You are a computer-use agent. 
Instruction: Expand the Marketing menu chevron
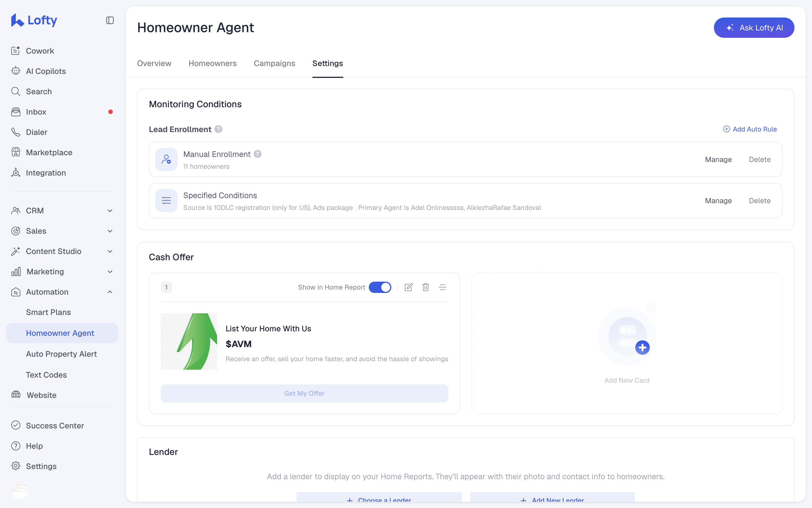(110, 271)
